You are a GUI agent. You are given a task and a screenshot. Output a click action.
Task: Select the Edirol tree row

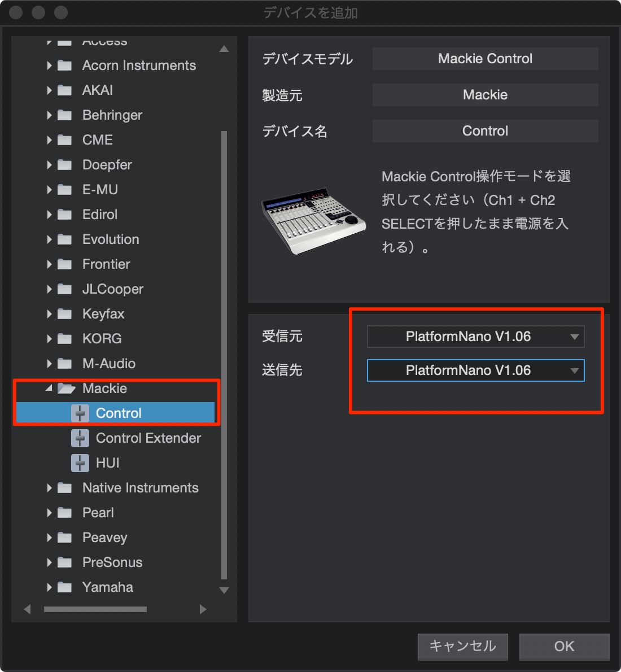pyautogui.click(x=115, y=214)
